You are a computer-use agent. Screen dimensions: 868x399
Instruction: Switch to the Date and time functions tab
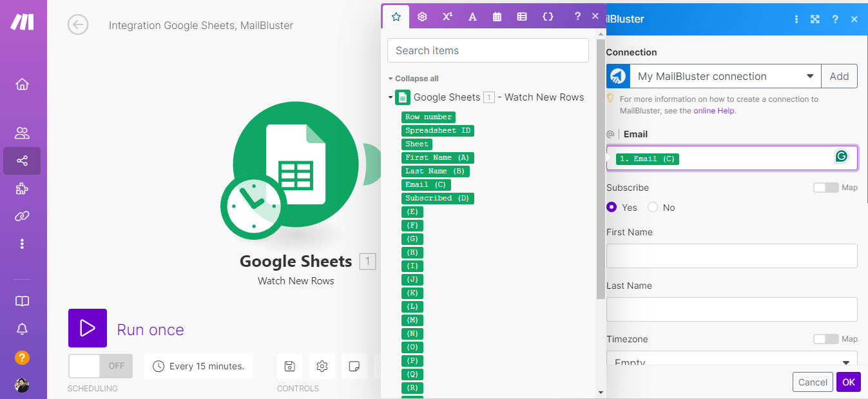[x=497, y=17]
